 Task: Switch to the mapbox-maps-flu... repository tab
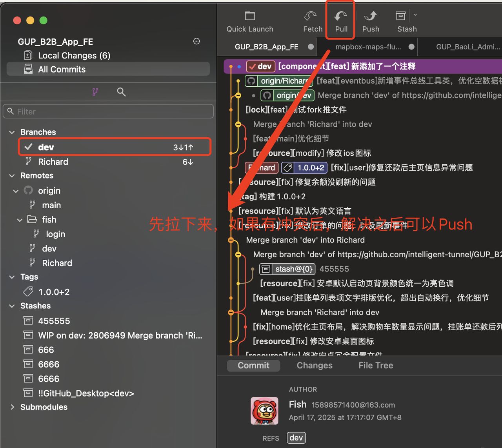click(x=369, y=47)
